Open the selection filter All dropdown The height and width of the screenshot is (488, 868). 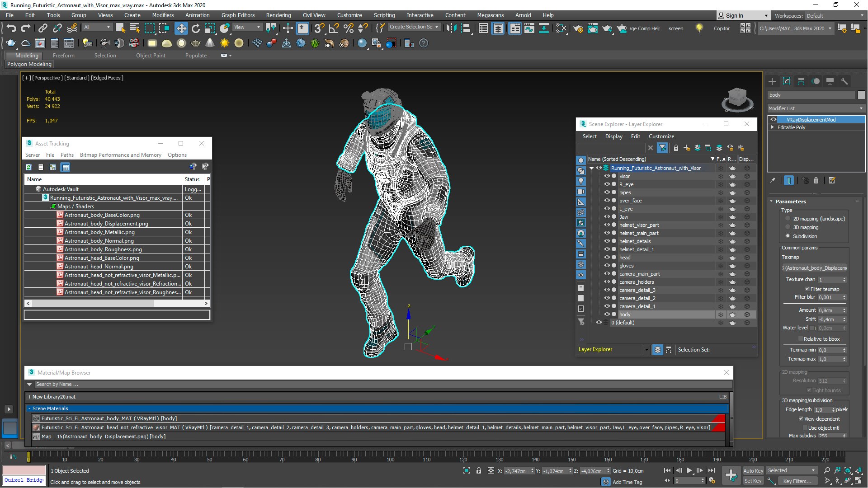click(97, 28)
